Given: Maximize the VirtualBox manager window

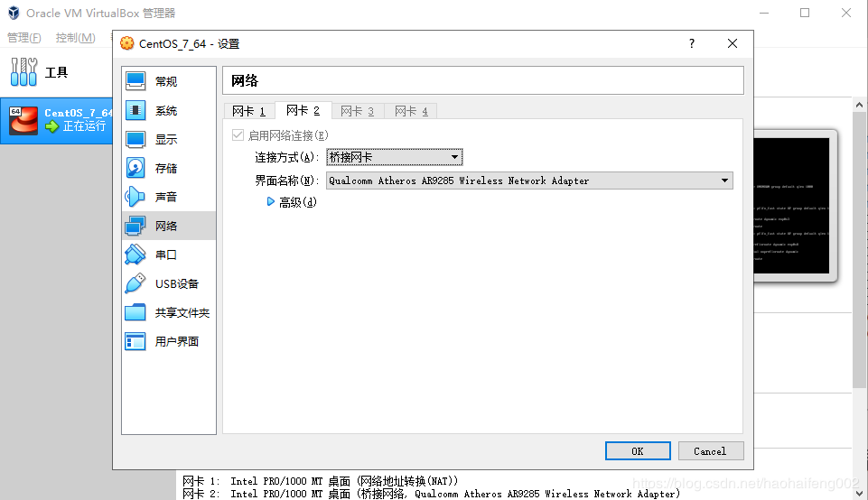Looking at the screenshot, I should (x=805, y=13).
